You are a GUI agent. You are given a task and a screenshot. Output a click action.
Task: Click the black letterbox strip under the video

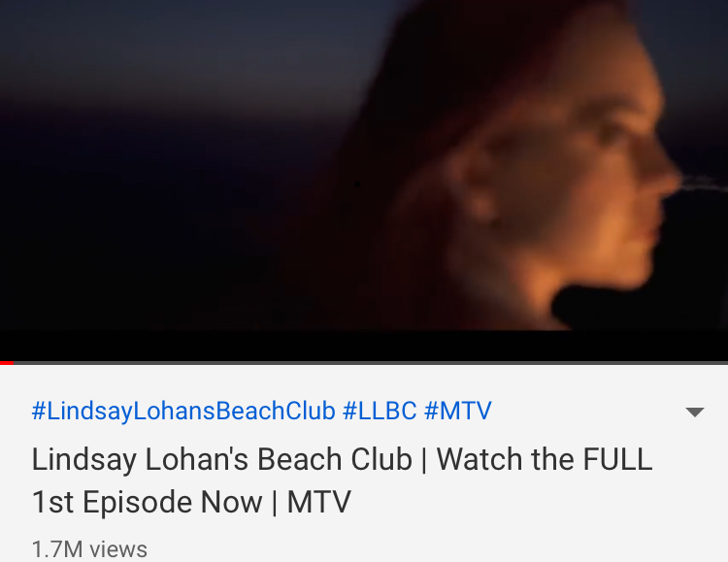click(364, 346)
